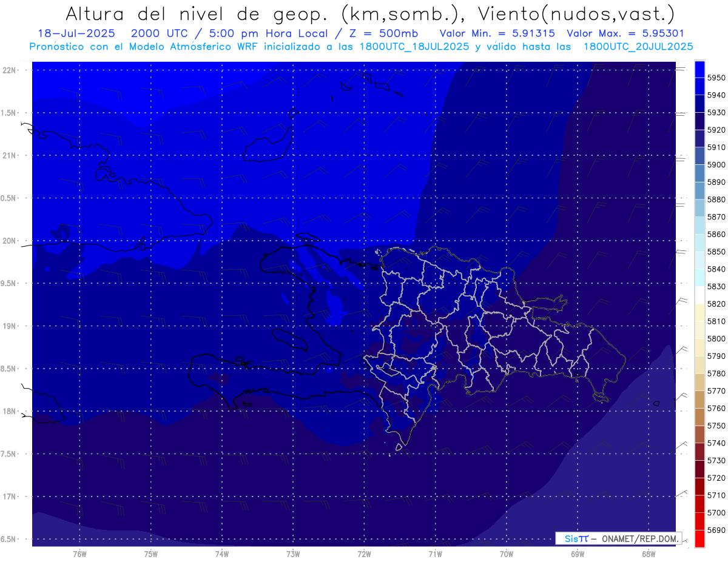The width and height of the screenshot is (728, 562).
Task: Click the '5780' colorbar value
Action: click(x=716, y=373)
